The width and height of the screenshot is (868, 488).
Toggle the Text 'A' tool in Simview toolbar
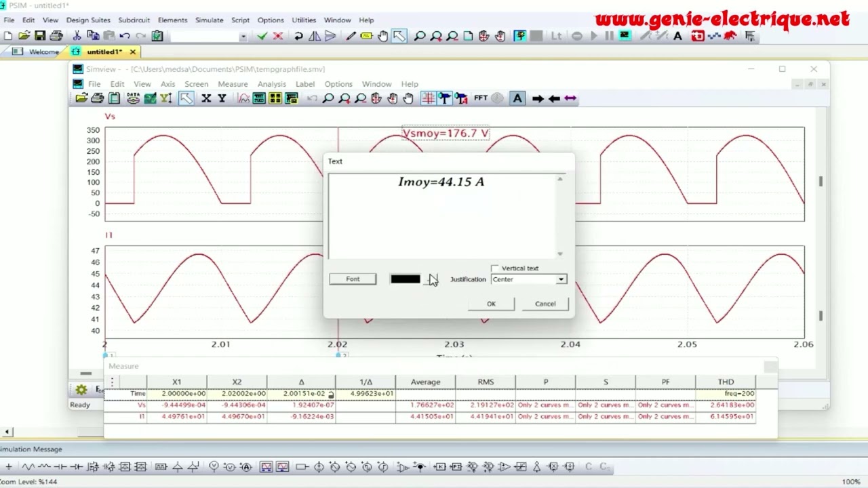517,98
